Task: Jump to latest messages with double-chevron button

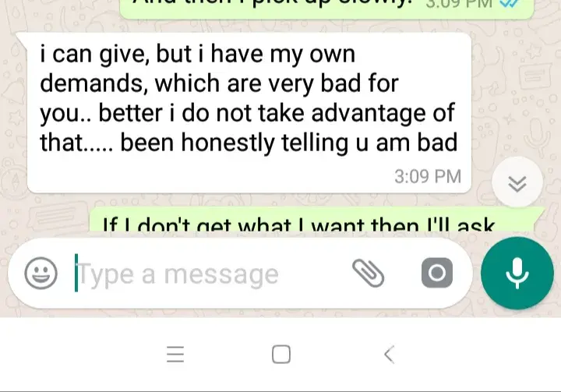Action: pyautogui.click(x=517, y=182)
